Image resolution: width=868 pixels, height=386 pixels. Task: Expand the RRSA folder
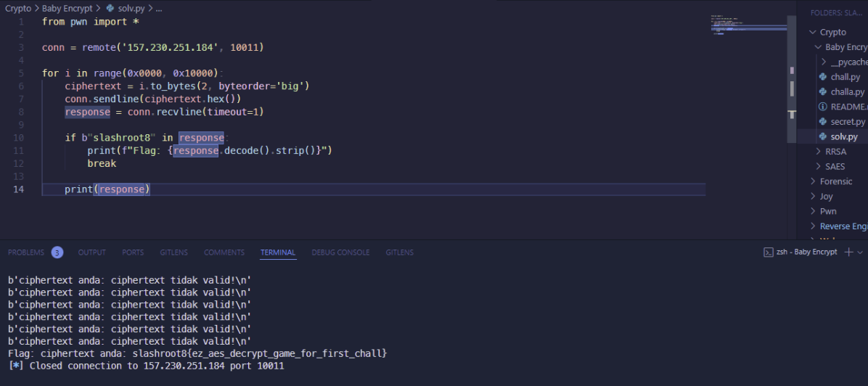818,151
